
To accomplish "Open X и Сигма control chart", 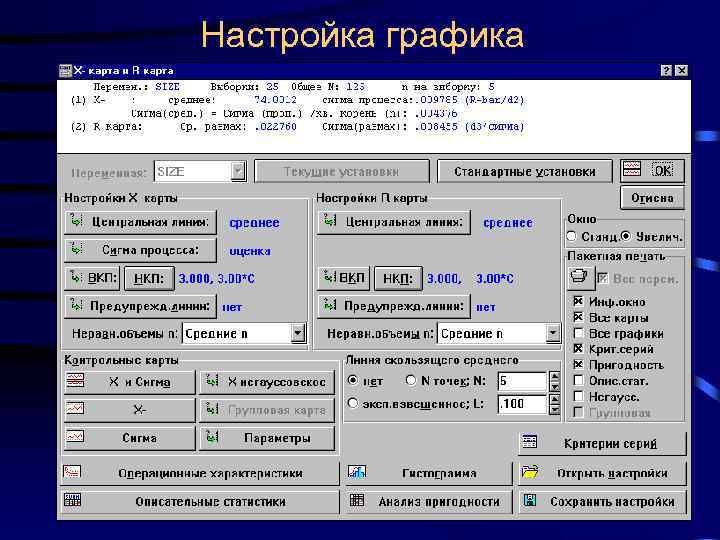I will (129, 382).
